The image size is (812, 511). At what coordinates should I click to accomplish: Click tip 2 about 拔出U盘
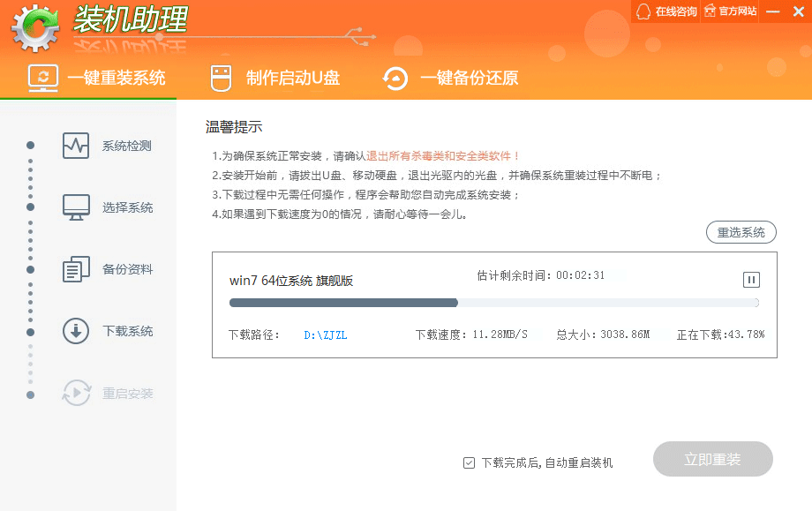437,176
